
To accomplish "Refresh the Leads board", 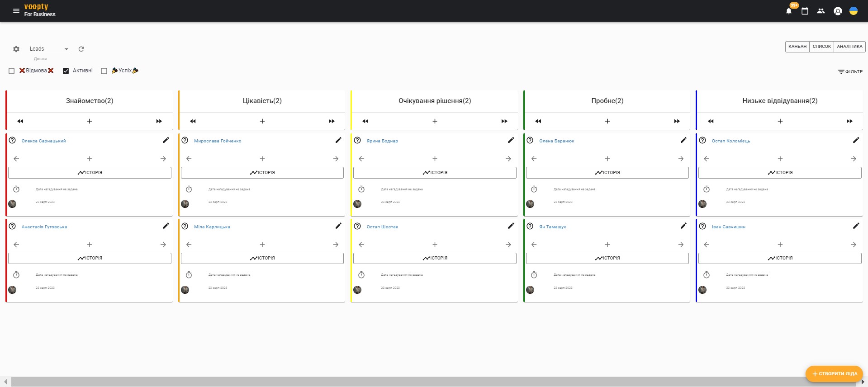I will pos(81,49).
